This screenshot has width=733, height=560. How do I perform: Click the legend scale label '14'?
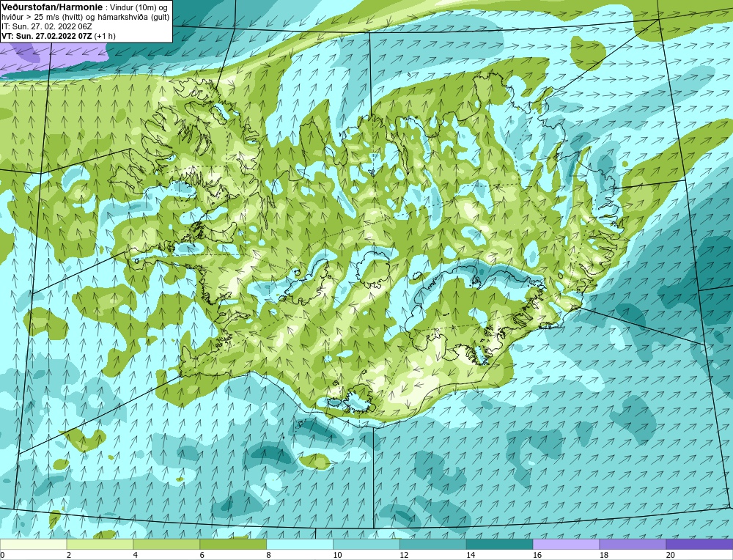tap(471, 555)
